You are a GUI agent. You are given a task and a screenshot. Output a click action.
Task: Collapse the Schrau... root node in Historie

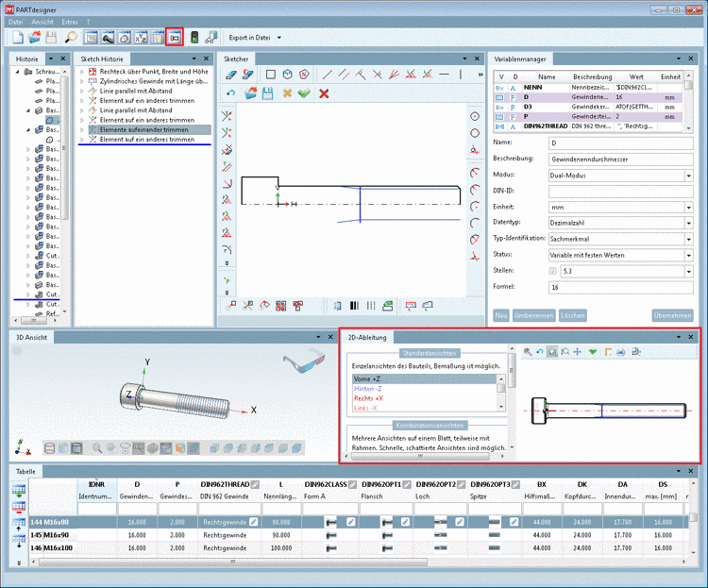tap(17, 72)
